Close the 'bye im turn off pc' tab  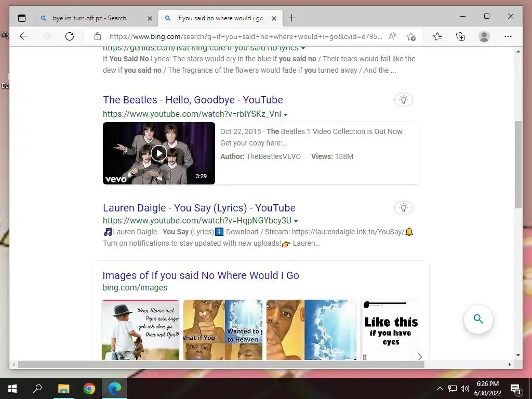150,18
